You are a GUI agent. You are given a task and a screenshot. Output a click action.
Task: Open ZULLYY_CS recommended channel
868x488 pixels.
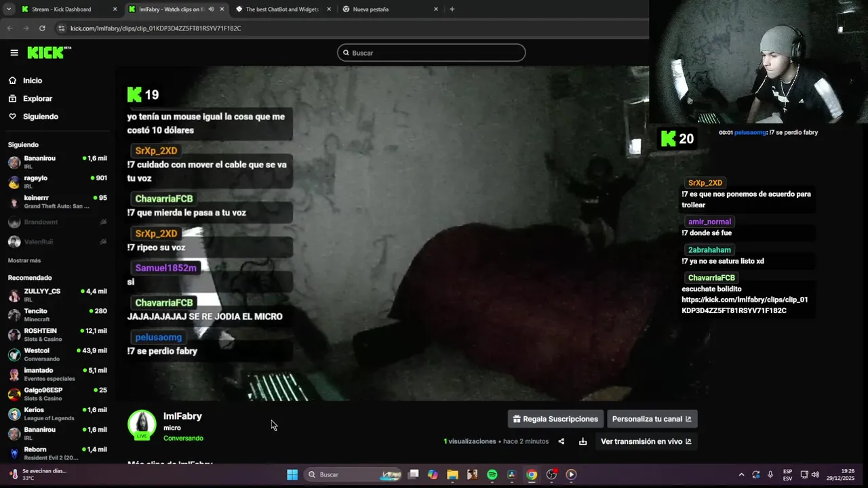pos(58,295)
